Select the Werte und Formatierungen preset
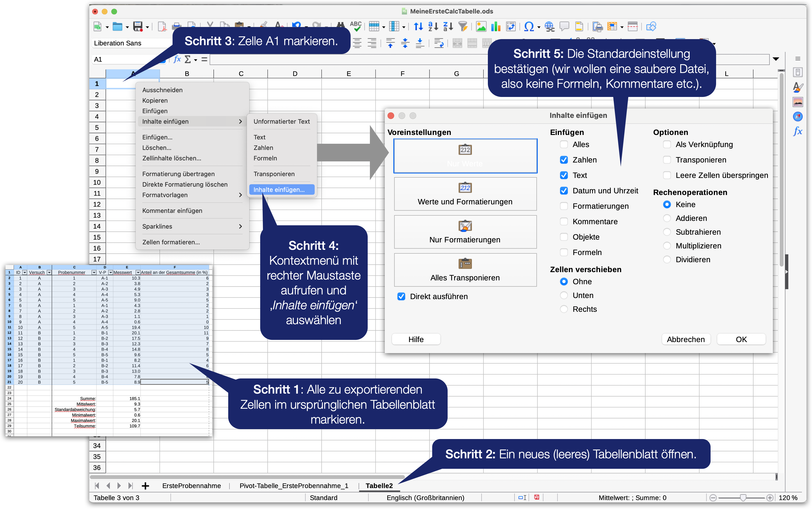The width and height of the screenshot is (812, 509). (465, 194)
